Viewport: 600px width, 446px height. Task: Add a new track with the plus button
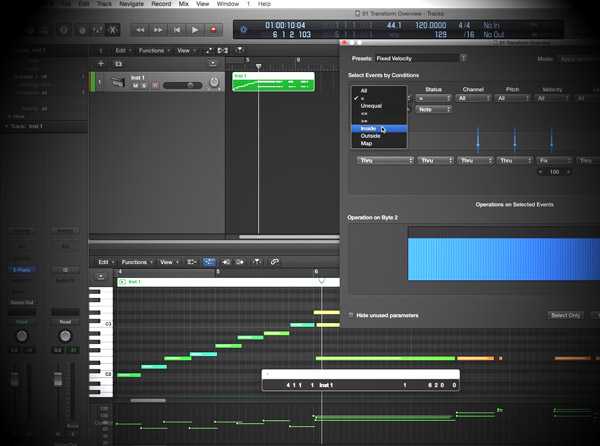coord(101,63)
